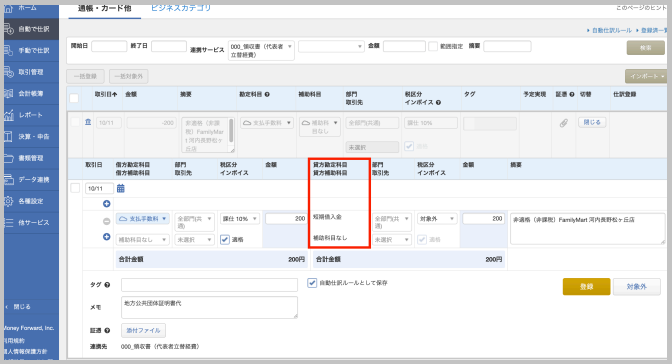Tick the checkbox left of the 10/11 date field
672x364 pixels.
coord(75,188)
